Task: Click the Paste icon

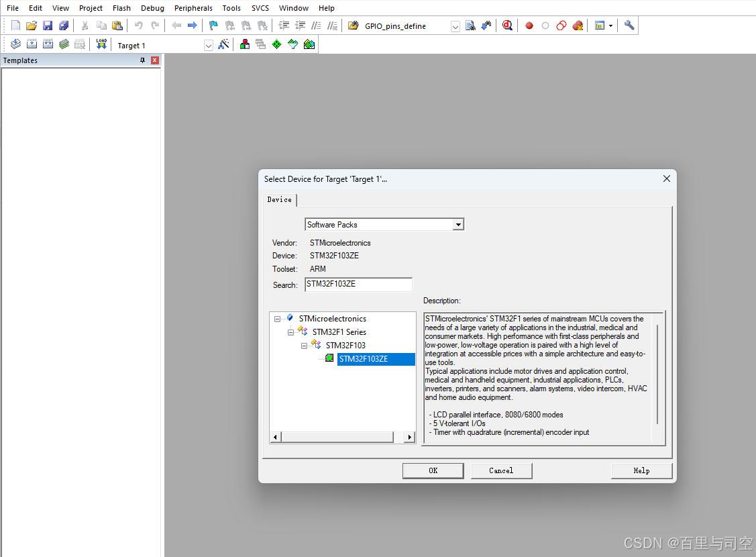Action: coord(117,26)
